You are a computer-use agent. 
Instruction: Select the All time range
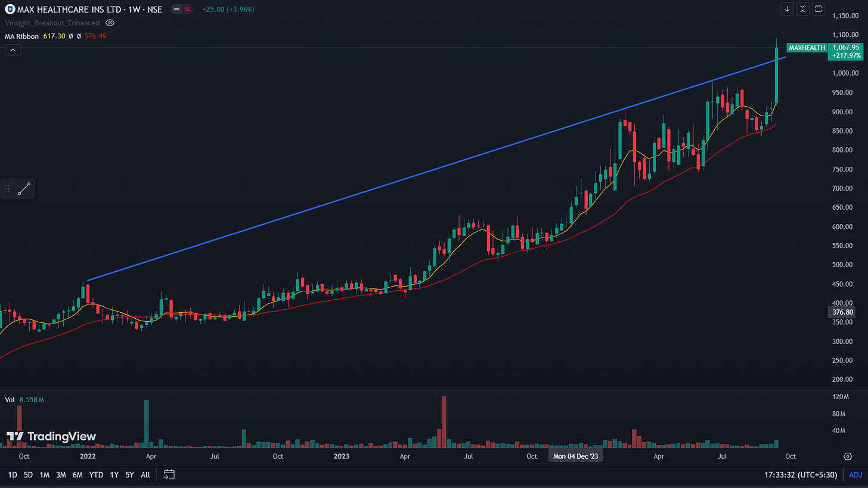pos(145,475)
